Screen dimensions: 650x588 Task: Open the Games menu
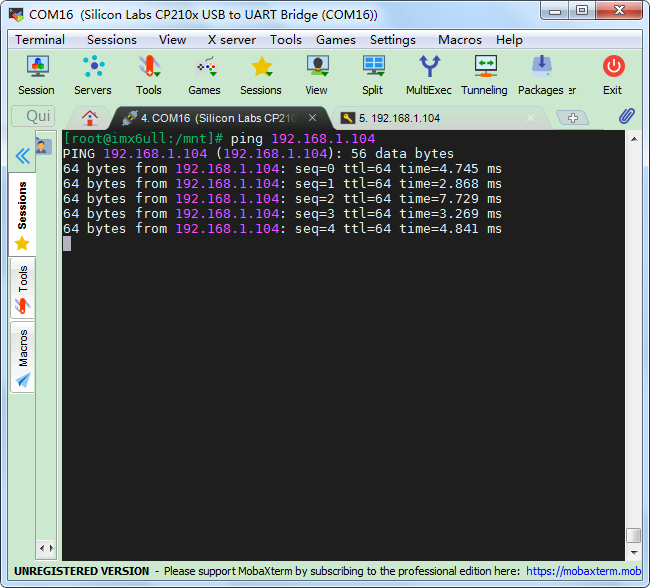[x=336, y=40]
